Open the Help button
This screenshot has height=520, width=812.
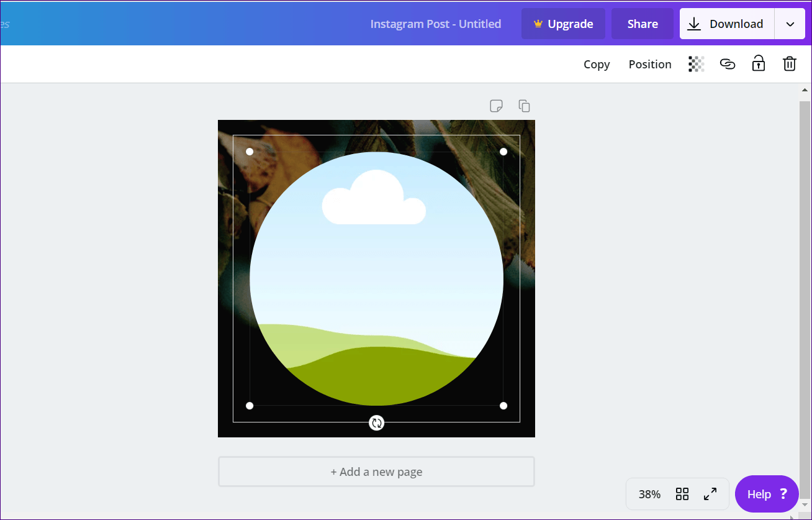click(x=767, y=494)
